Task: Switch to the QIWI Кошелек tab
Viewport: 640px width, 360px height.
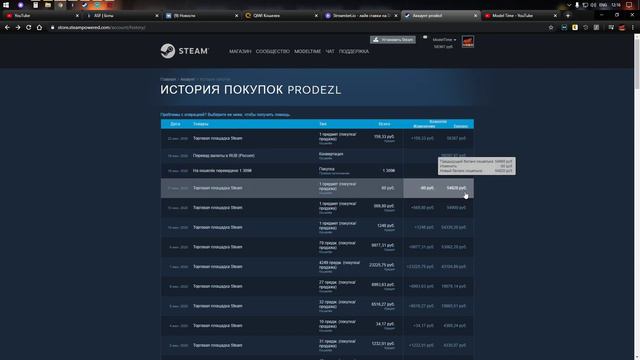Action: (x=280, y=16)
